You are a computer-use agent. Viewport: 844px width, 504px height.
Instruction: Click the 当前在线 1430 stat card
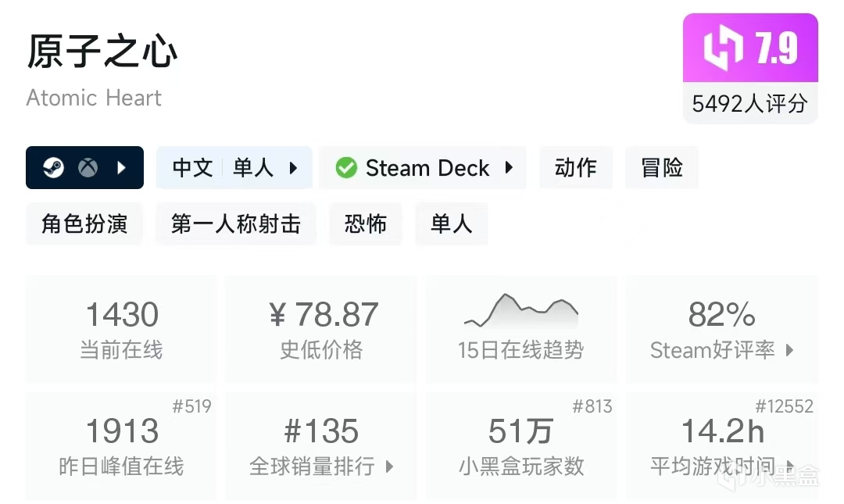click(x=122, y=329)
